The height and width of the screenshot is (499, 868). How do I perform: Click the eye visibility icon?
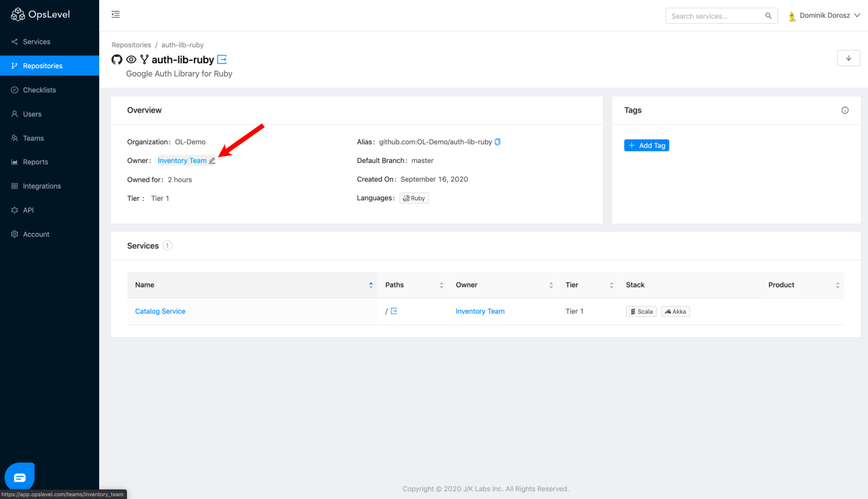coord(131,60)
